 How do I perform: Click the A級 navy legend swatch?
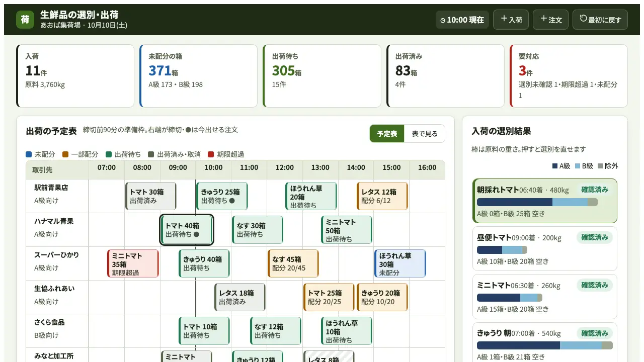[x=555, y=166]
